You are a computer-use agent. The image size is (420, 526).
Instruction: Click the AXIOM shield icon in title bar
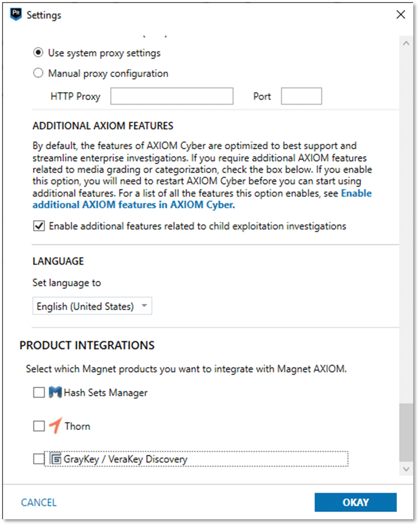tap(16, 14)
